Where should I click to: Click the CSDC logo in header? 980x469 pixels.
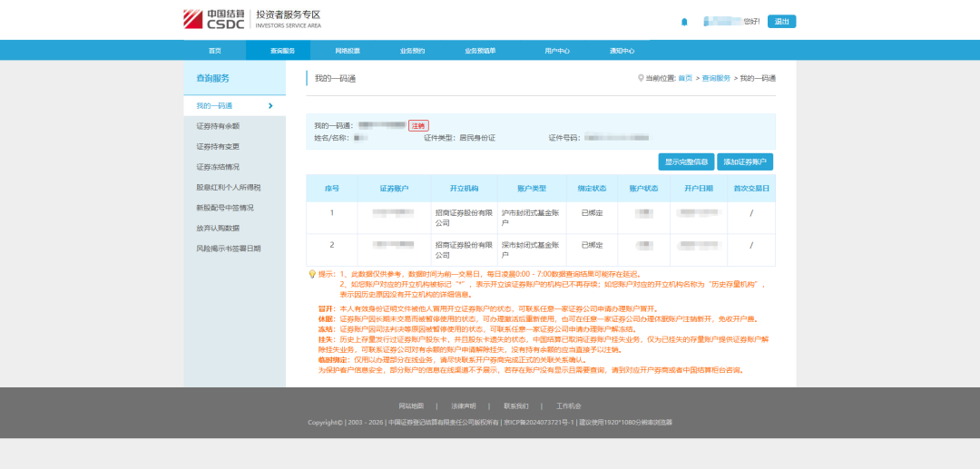point(213,19)
